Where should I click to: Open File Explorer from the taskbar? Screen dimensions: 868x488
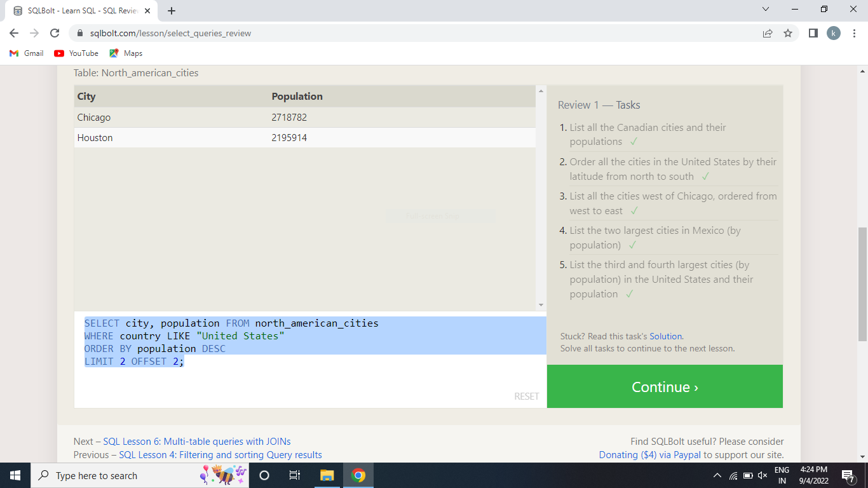(327, 475)
